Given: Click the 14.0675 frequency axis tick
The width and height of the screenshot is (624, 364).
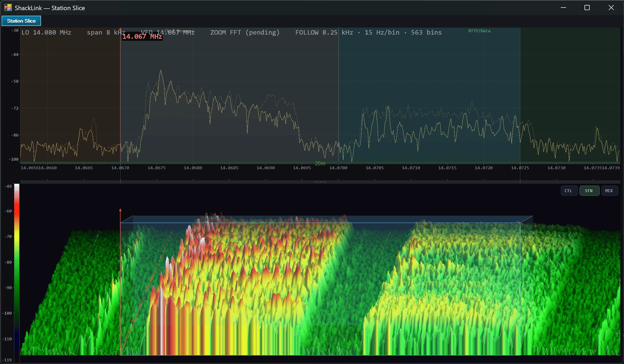Looking at the screenshot, I should tap(157, 168).
